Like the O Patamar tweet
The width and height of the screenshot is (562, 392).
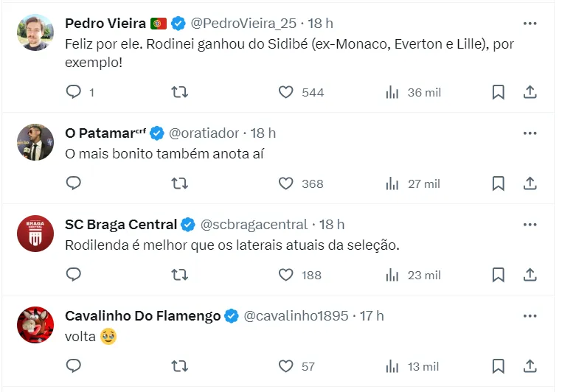point(286,183)
